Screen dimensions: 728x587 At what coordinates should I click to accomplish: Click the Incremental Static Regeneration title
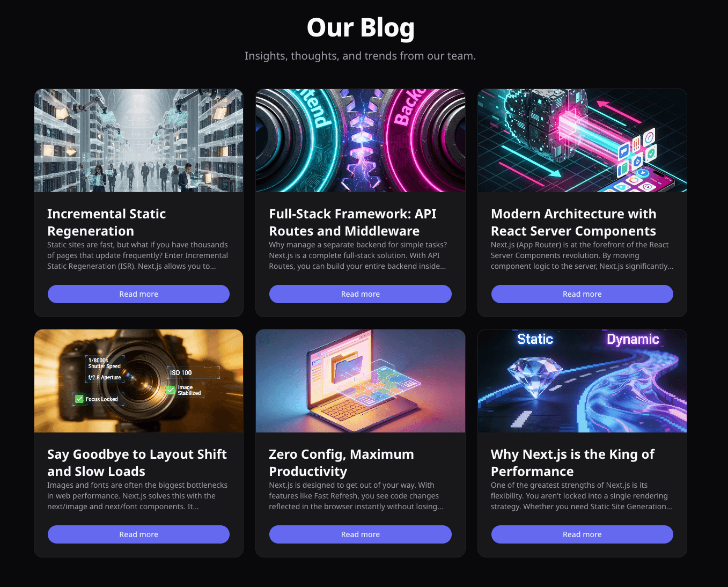(x=107, y=222)
